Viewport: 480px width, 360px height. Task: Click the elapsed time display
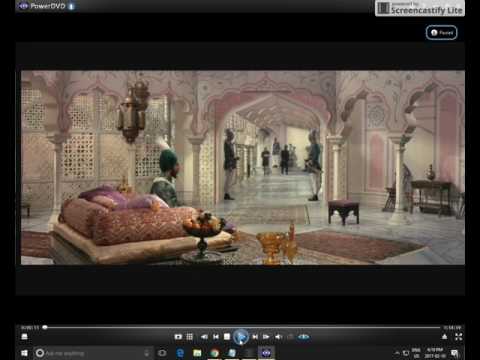30,328
